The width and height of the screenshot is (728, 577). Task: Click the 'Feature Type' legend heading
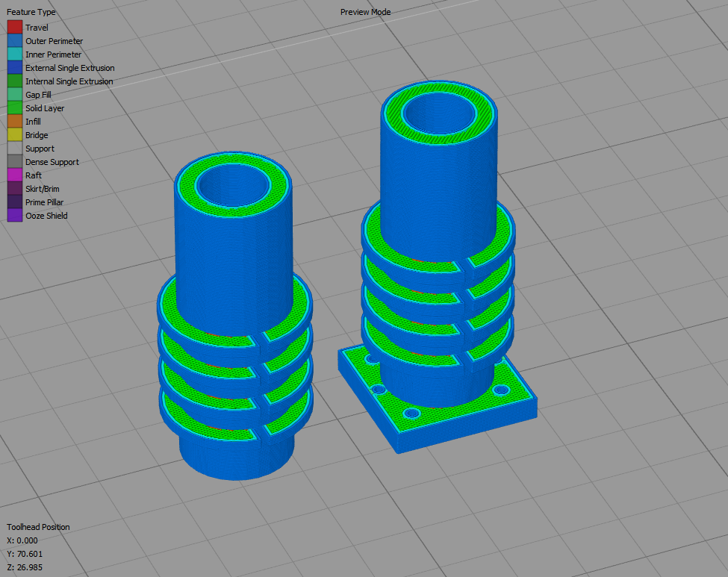(31, 12)
